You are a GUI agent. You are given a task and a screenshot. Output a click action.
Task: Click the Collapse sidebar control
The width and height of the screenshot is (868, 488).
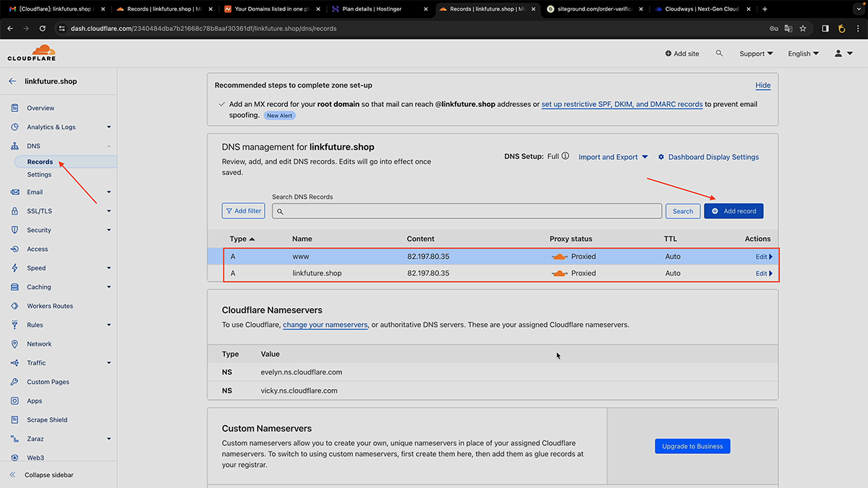(41, 475)
